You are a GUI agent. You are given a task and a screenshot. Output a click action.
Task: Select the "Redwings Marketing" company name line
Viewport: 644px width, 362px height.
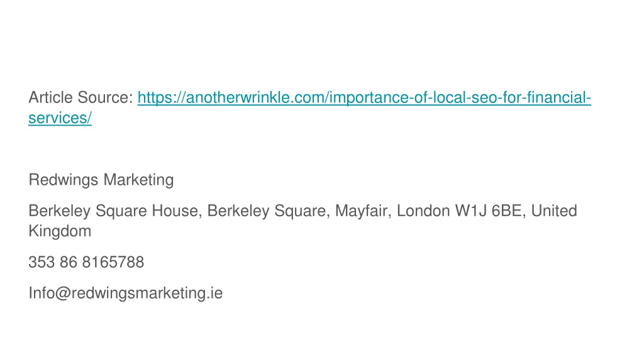click(x=101, y=180)
